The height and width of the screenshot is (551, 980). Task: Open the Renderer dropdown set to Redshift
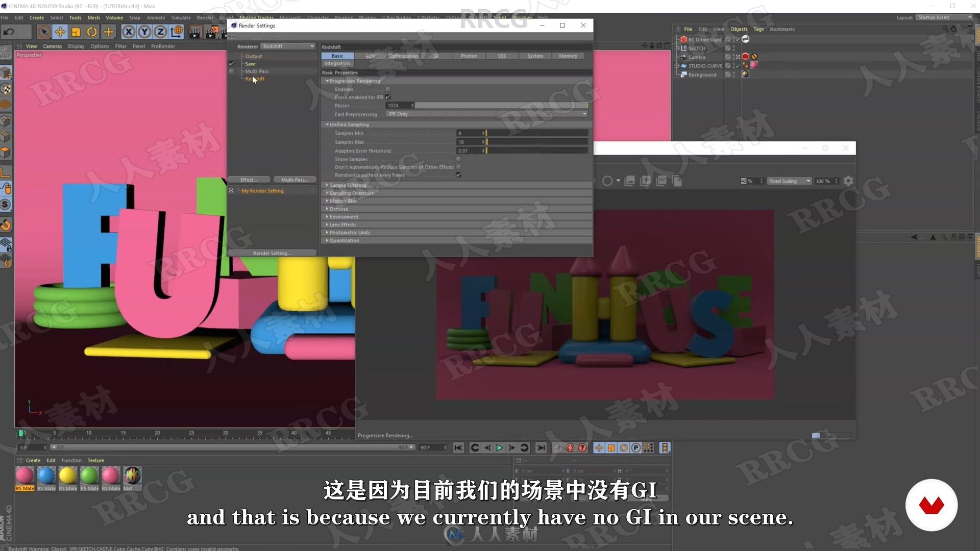coord(288,46)
